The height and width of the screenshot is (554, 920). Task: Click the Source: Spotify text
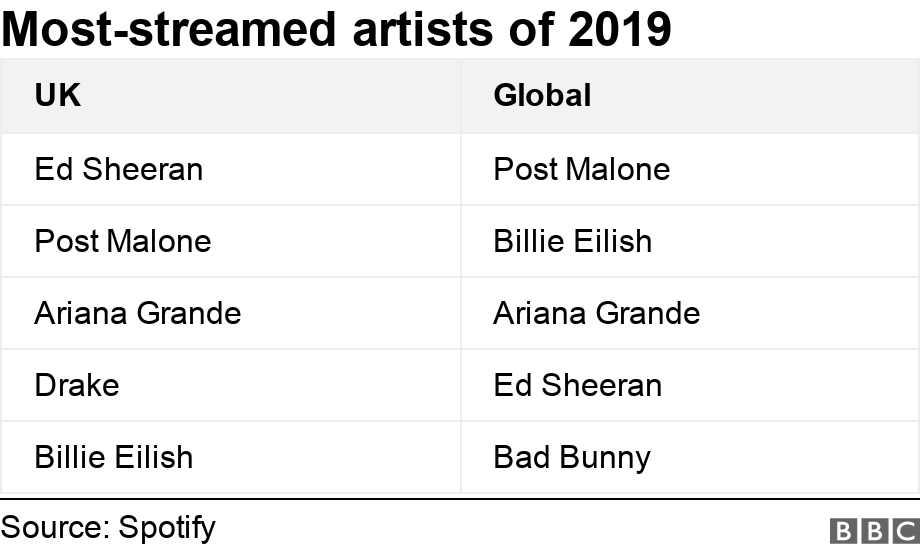[x=108, y=527]
